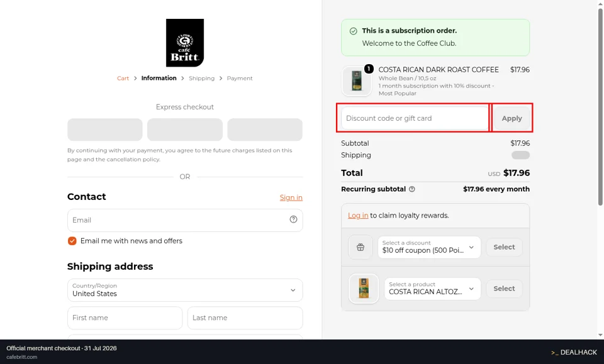604x364 pixels.
Task: Click the third express checkout button
Action: [265, 130]
